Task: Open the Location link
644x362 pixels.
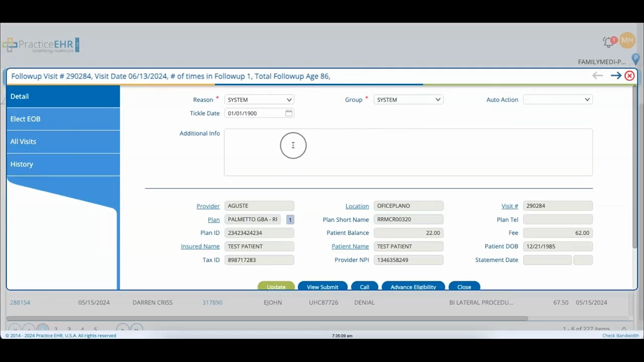Action: click(x=357, y=206)
